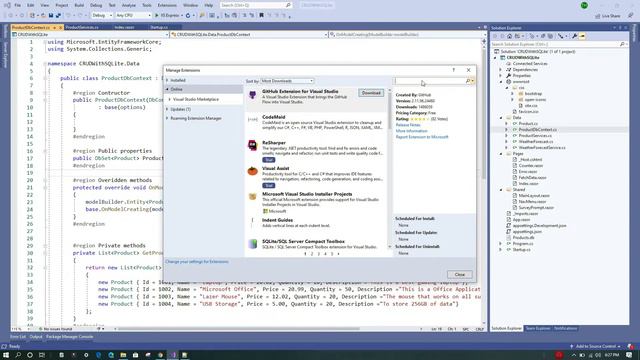Open the Sort by Most Downloads dropdown

coord(287,81)
